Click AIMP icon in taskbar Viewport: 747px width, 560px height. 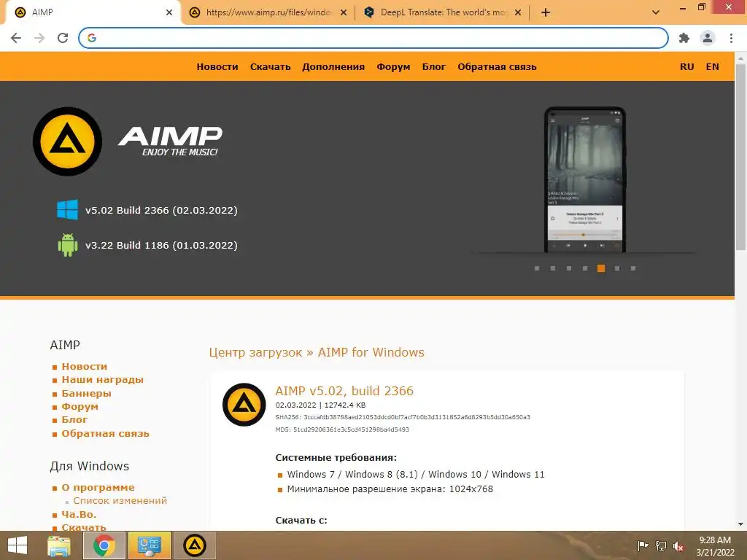coord(194,545)
